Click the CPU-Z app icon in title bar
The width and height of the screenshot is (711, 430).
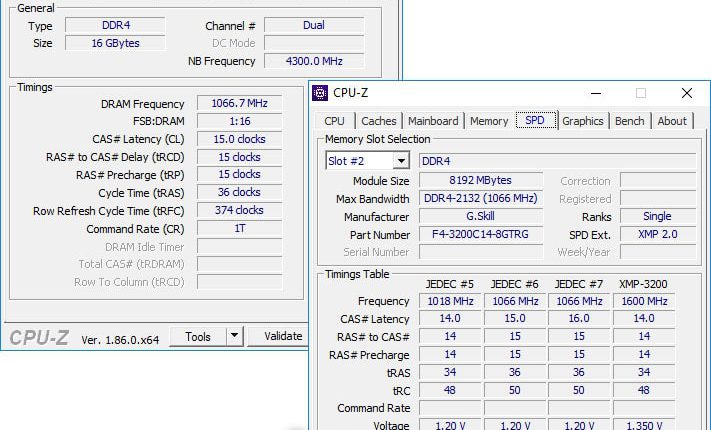320,93
